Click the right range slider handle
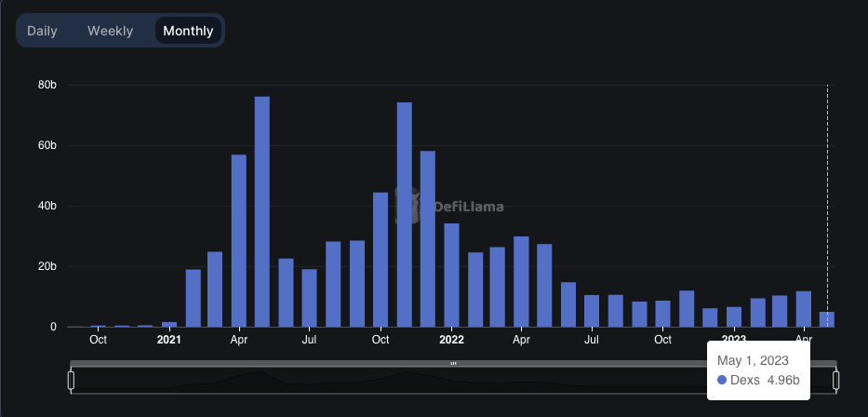Image resolution: width=868 pixels, height=417 pixels. pyautogui.click(x=835, y=380)
